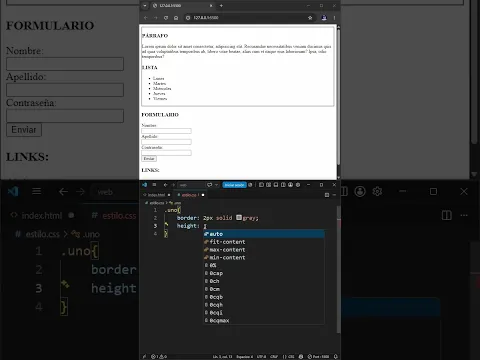This screenshot has width=480, height=360.
Task: Click the indentation spaces status entry
Action: point(245,356)
